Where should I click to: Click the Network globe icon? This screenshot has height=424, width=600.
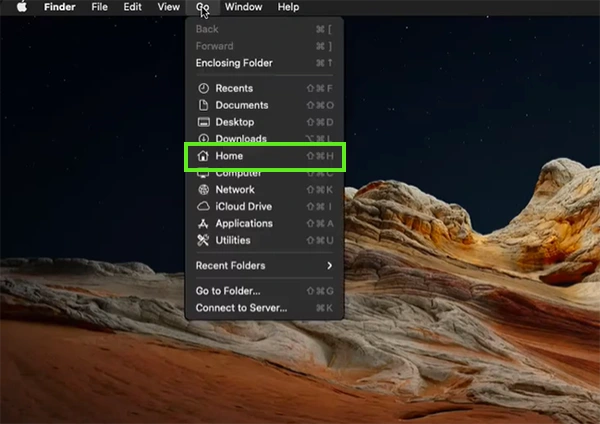coord(203,189)
